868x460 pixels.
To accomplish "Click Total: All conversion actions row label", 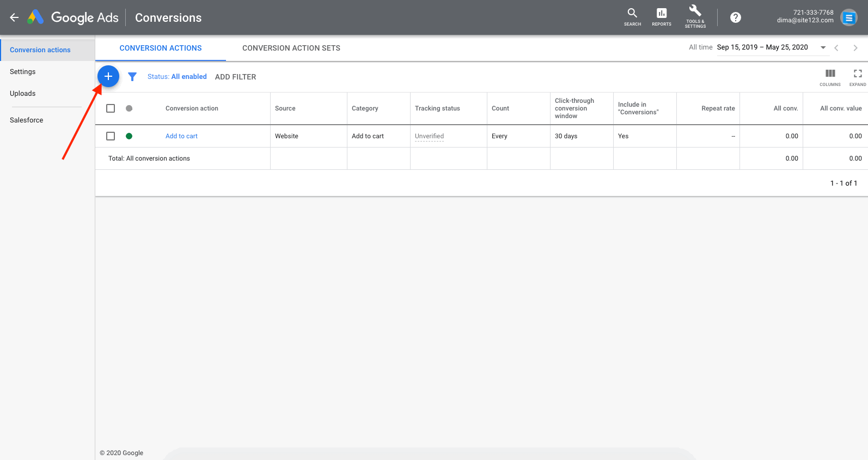I will coord(149,158).
